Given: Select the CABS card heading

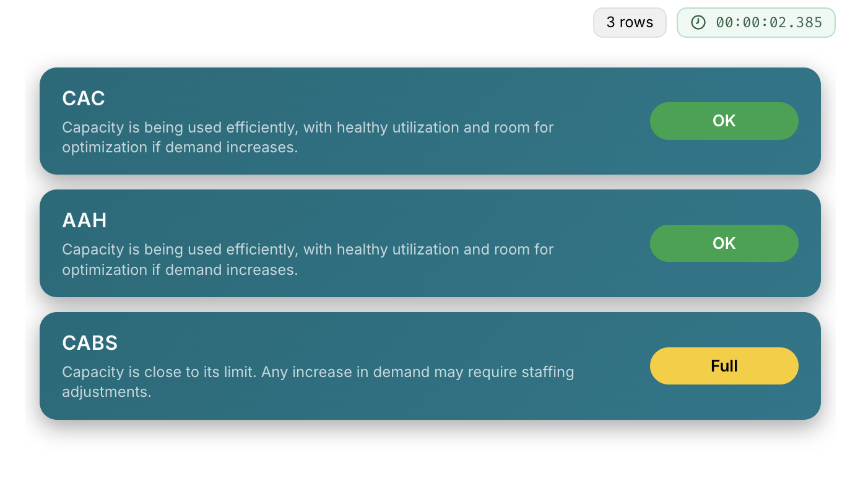Looking at the screenshot, I should coord(90,342).
